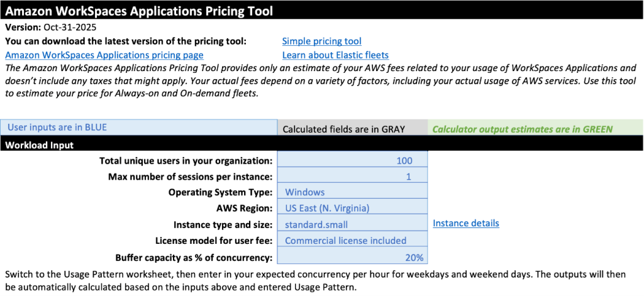Click the 'Calculated fields are in GRAY' cell
Viewport: 644px width, 296px height.
click(x=353, y=128)
